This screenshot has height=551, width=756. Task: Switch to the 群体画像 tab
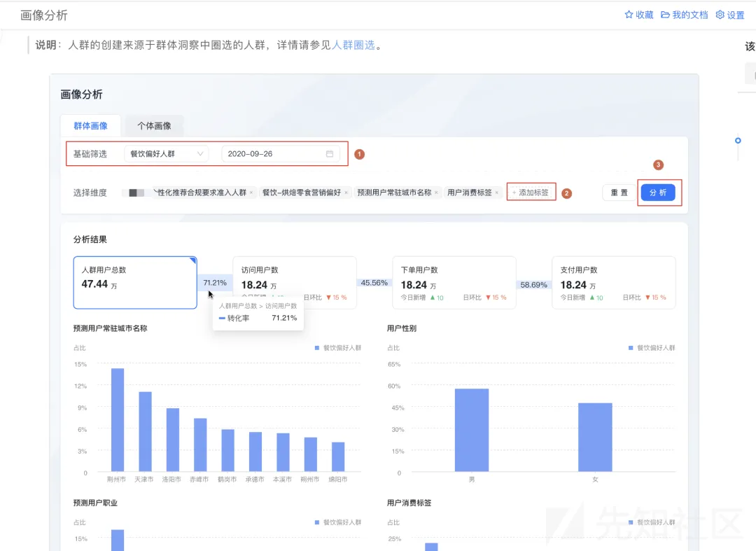pyautogui.click(x=90, y=126)
